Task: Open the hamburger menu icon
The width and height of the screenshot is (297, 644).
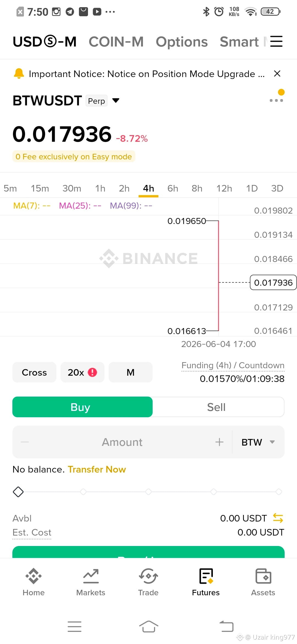Action: [276, 42]
